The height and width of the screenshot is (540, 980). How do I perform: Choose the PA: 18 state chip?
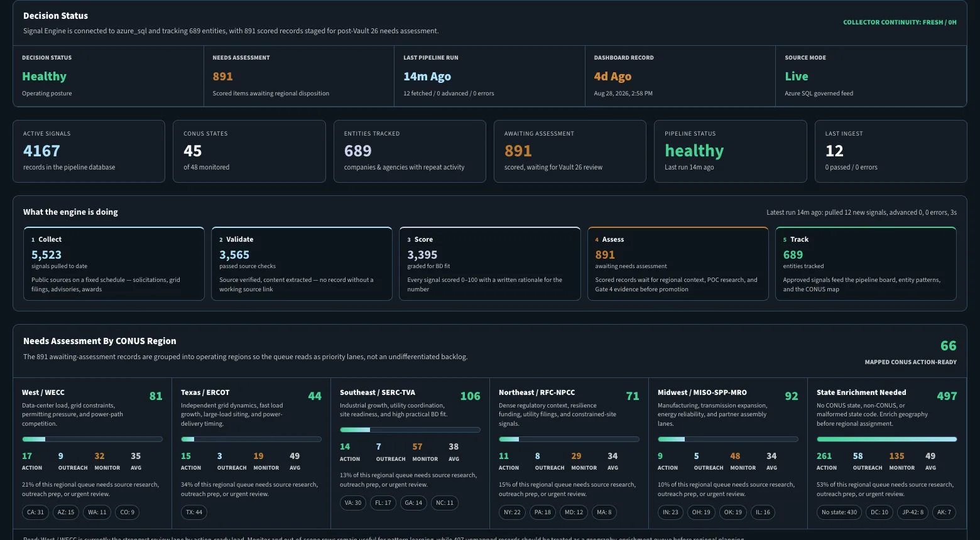pyautogui.click(x=542, y=512)
